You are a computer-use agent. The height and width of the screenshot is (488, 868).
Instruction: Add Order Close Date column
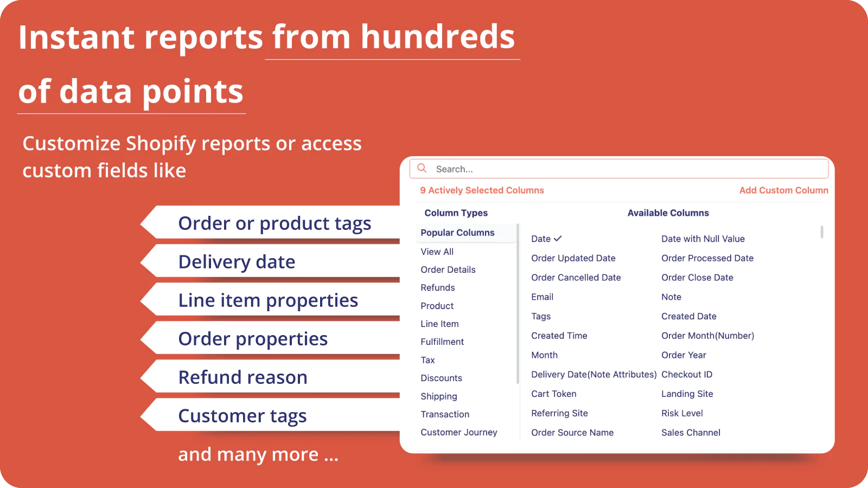tap(697, 278)
